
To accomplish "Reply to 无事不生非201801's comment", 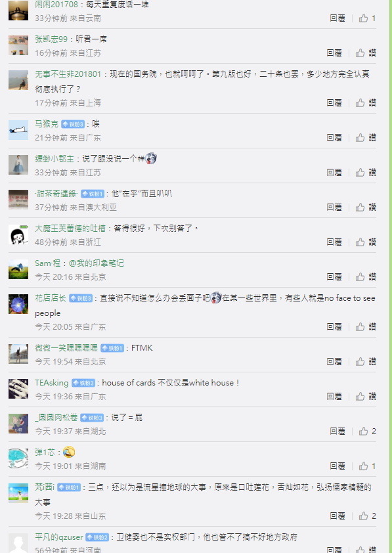I will (x=334, y=102).
